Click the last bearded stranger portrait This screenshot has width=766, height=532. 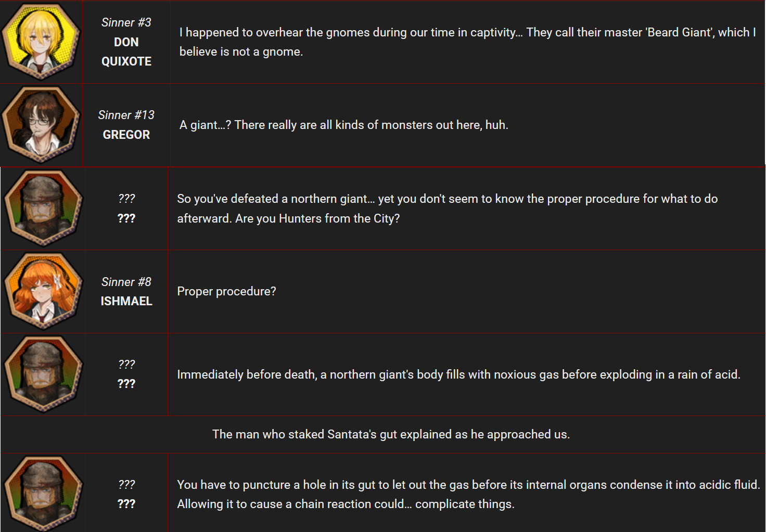tap(43, 493)
